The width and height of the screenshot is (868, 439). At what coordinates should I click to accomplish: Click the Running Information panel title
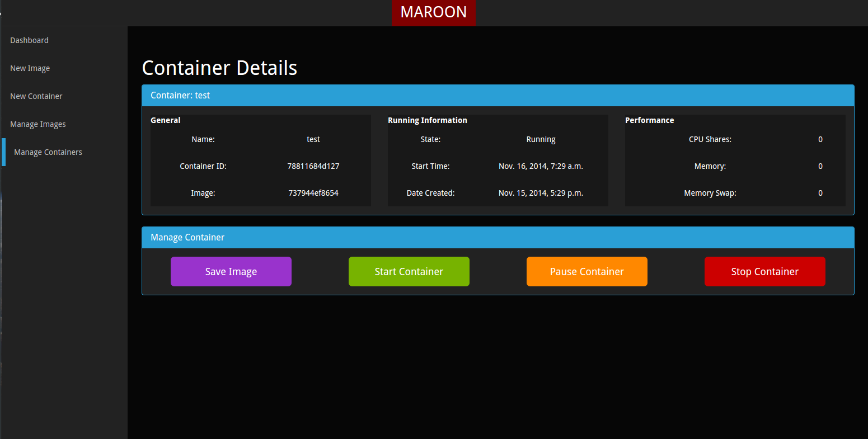click(427, 120)
